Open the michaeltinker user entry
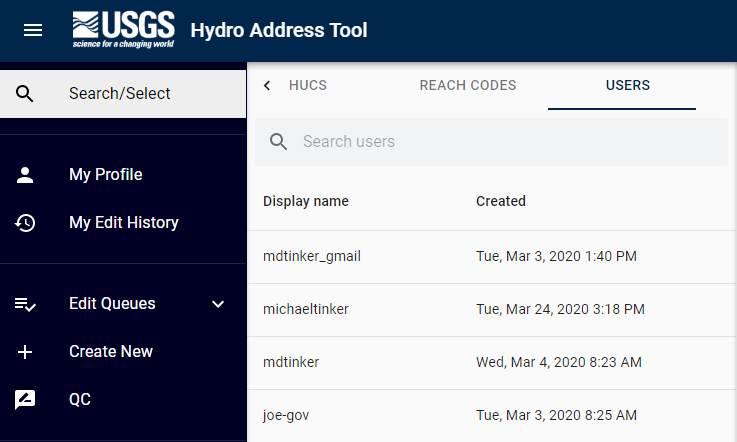Viewport: 737px width, 442px height. click(306, 309)
